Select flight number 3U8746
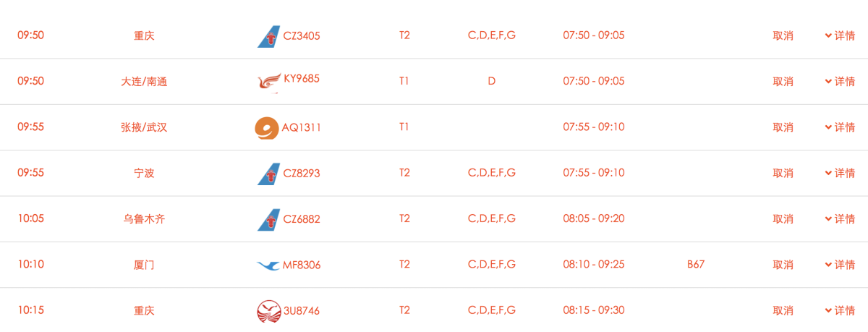The height and width of the screenshot is (332, 868). point(302,311)
